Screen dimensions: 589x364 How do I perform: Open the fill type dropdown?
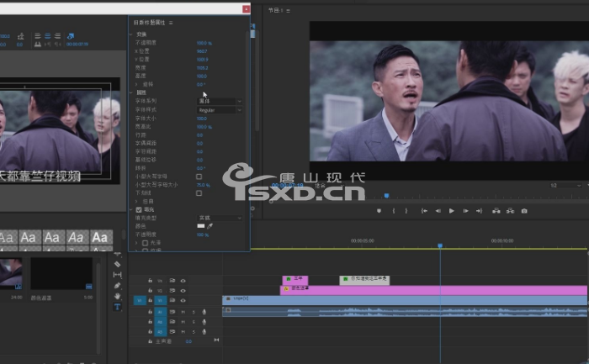(220, 218)
